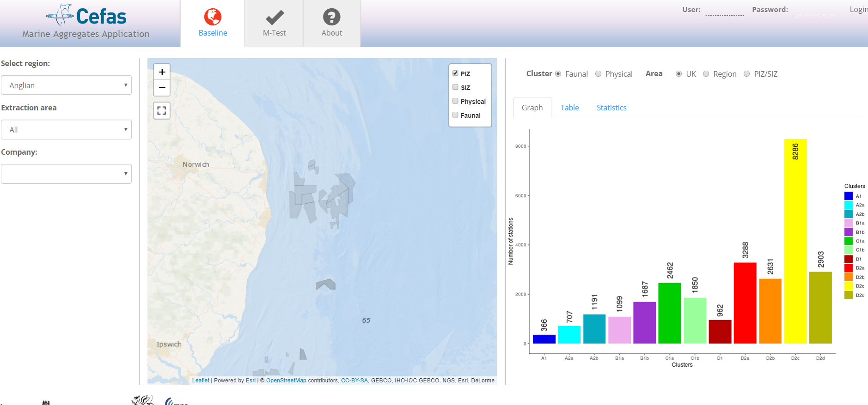Enable the Faunal map layer checkbox
Viewport: 868px width, 405px height.
pyautogui.click(x=455, y=115)
